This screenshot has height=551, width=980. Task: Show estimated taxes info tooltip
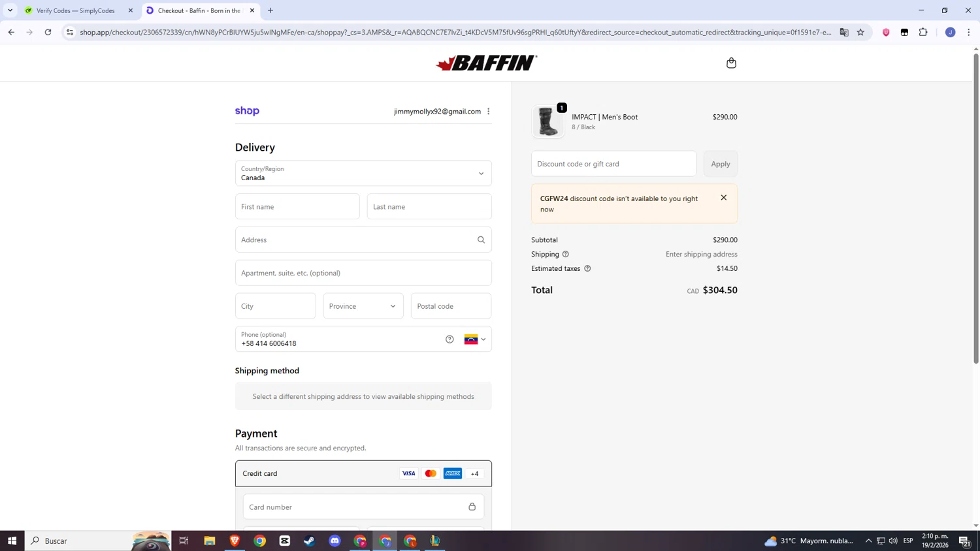(x=587, y=268)
